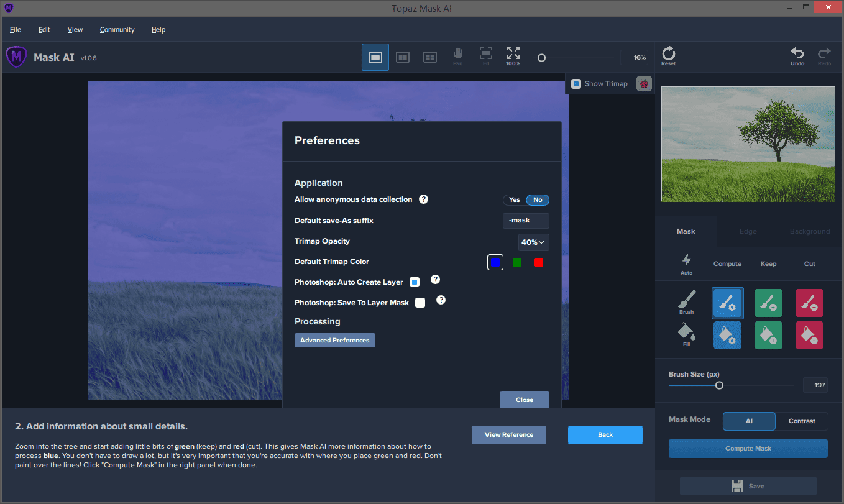
Task: Choose green default trimap color
Action: (517, 262)
